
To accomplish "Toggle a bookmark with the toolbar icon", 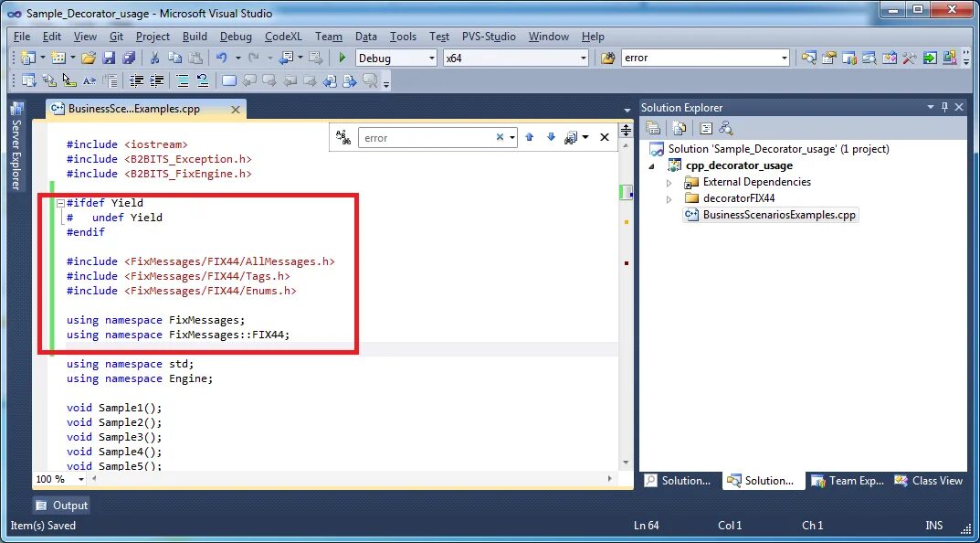I will (229, 80).
